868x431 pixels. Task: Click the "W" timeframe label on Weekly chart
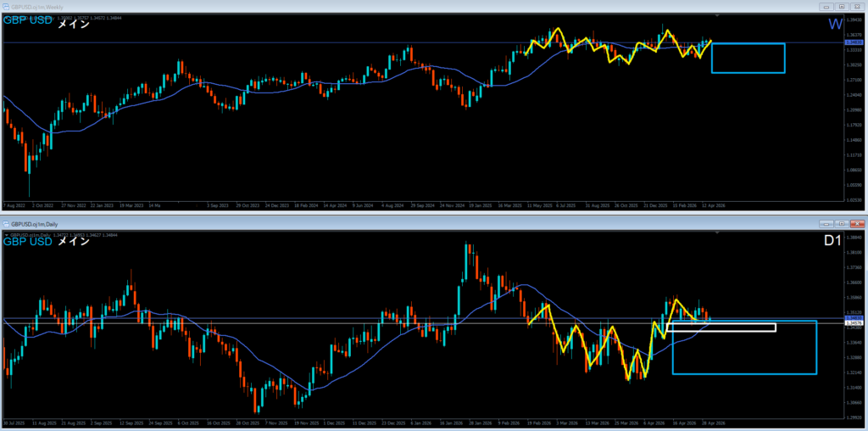[x=835, y=24]
